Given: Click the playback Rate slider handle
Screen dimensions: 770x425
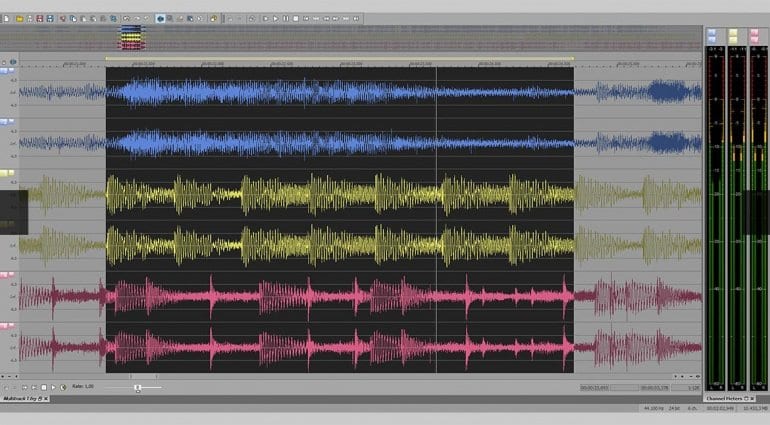Looking at the screenshot, I should (x=138, y=388).
